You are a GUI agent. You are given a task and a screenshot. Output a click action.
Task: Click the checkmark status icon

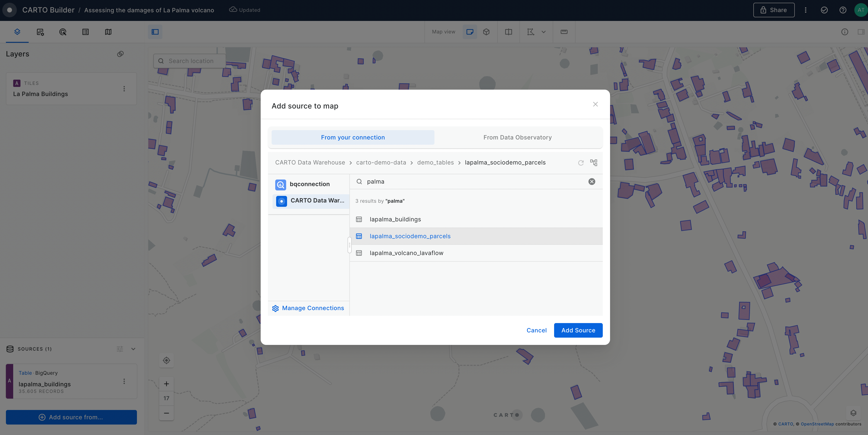tap(824, 10)
